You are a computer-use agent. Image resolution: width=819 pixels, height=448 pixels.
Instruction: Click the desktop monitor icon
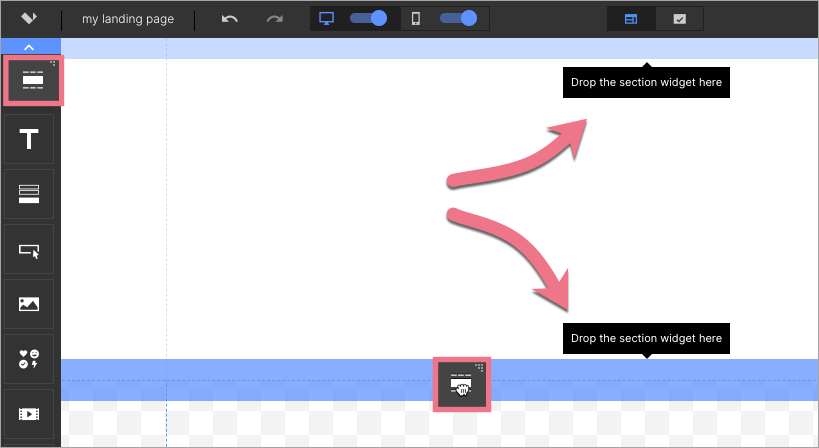(327, 18)
